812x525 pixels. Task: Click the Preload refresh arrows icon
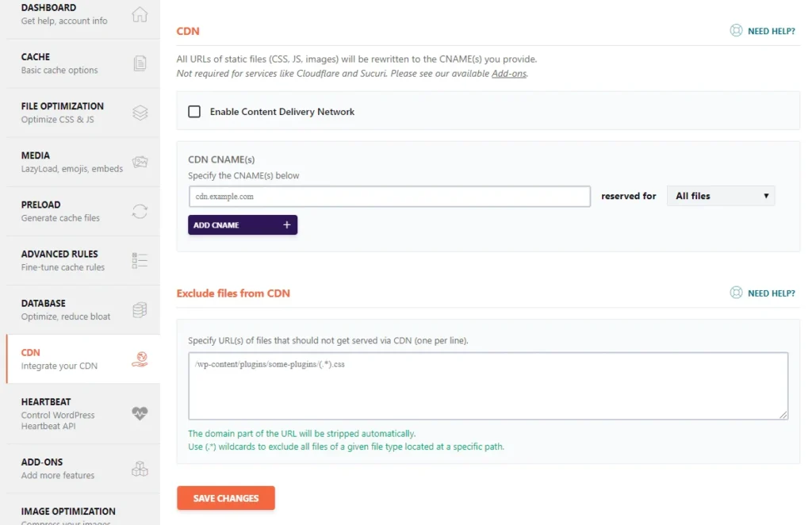click(x=140, y=211)
